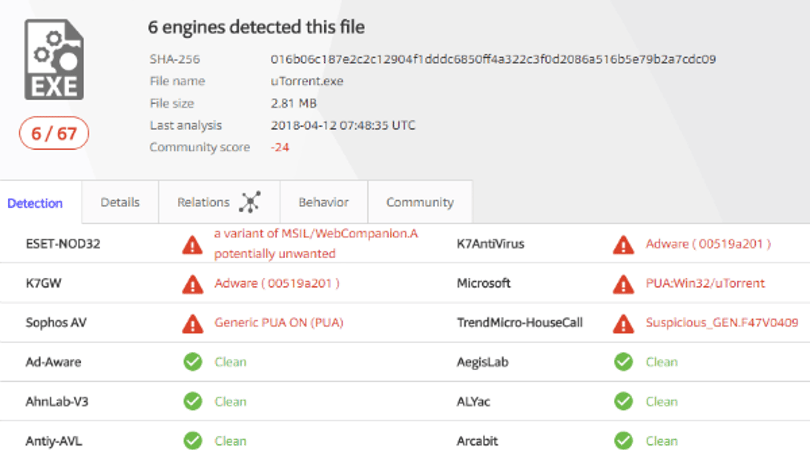
Task: Open the Community tab
Action: click(x=420, y=202)
